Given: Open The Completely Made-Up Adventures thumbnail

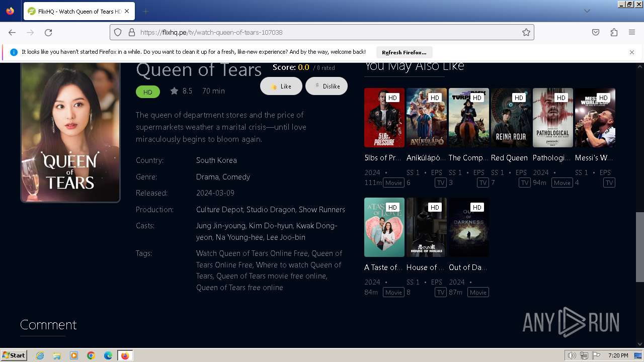Looking at the screenshot, I should (469, 118).
